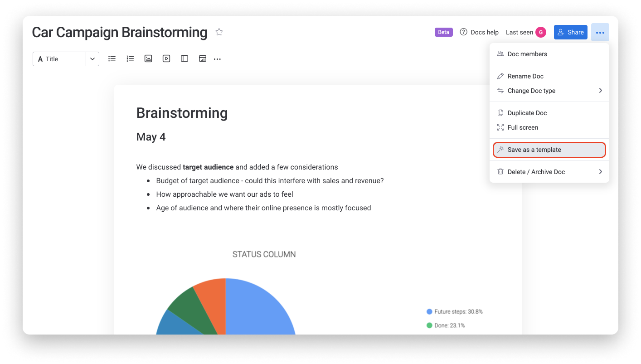Screen dimensions: 641x364
Task: Click the Save as template wand icon
Action: 500,150
